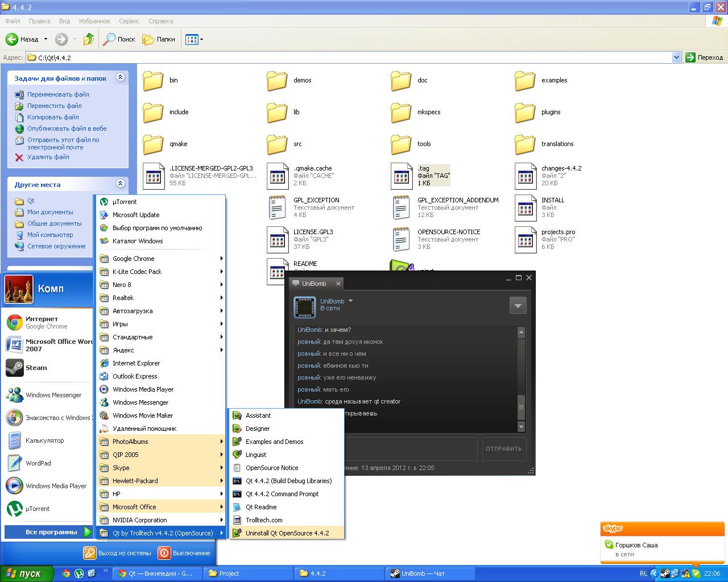Open Internet Explorer from programs list
This screenshot has height=582, width=728.
161,363
